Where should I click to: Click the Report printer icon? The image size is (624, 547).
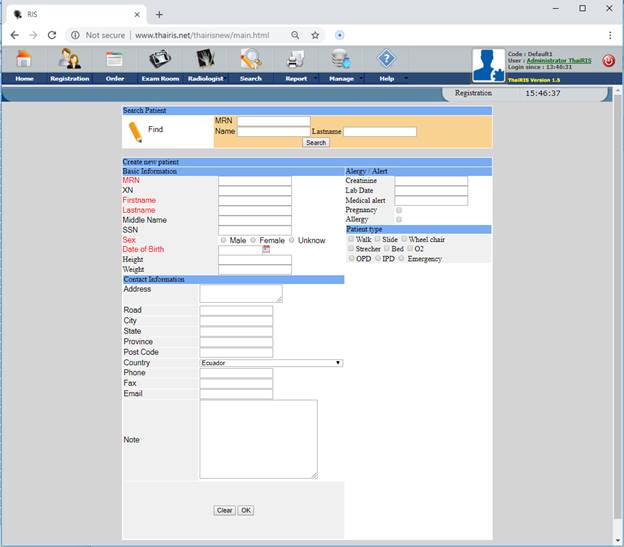[296, 59]
